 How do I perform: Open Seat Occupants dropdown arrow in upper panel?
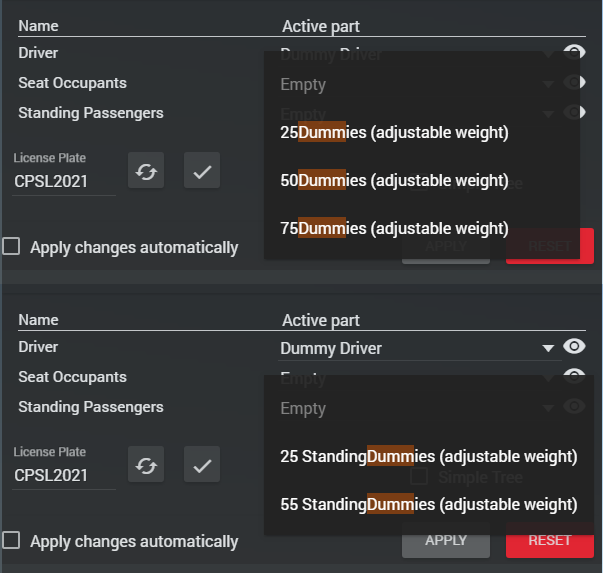click(x=548, y=85)
